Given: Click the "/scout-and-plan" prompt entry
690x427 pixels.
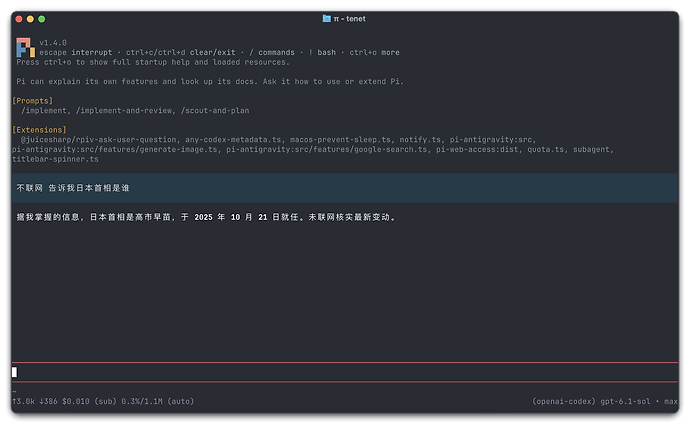Looking at the screenshot, I should [x=215, y=110].
